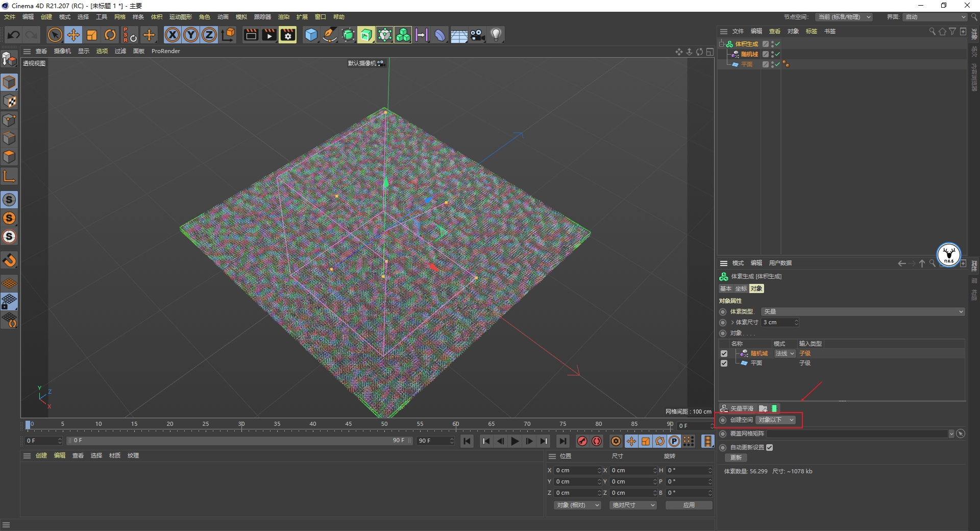Screen dimensions: 980x531
Task: Click the light bulb icon
Action: 496,35
